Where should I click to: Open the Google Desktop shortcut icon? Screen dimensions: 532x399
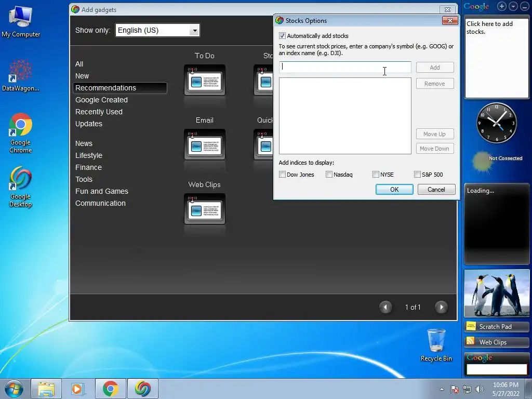(x=20, y=187)
